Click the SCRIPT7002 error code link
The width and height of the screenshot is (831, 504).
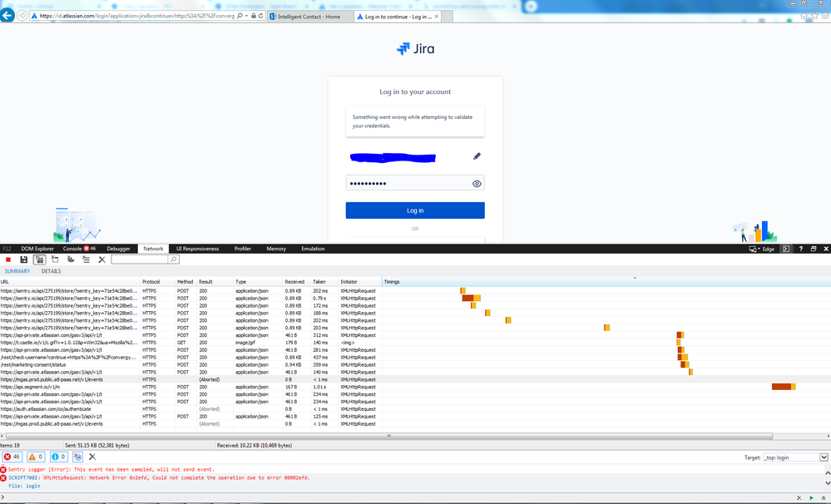coord(24,478)
